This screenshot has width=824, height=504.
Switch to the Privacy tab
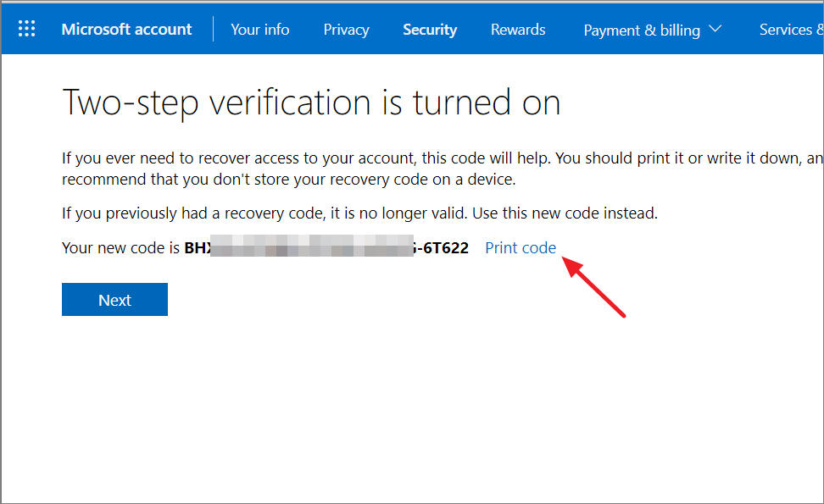coord(347,30)
